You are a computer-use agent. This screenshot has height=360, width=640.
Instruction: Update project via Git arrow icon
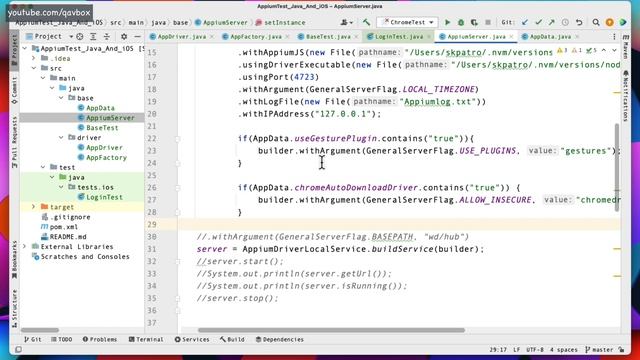(525, 22)
